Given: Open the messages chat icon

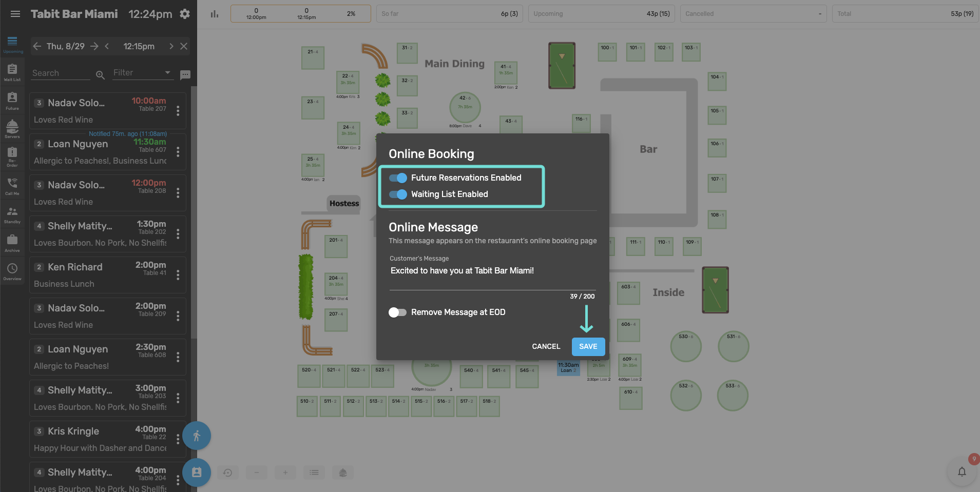Looking at the screenshot, I should click(x=185, y=75).
